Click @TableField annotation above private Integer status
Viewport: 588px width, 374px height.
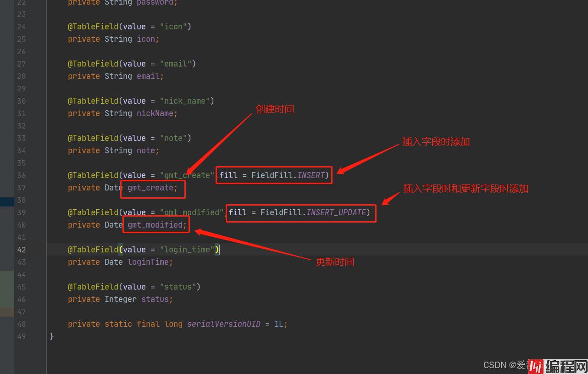pyautogui.click(x=93, y=287)
